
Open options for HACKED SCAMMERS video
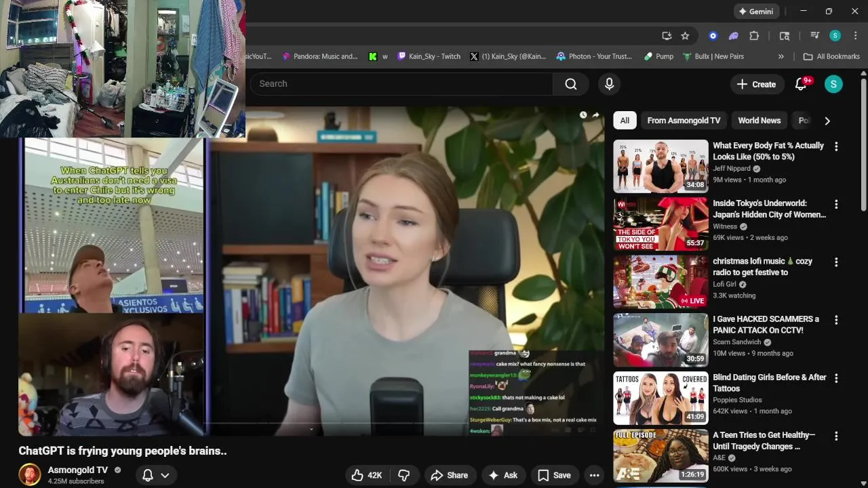[836, 320]
